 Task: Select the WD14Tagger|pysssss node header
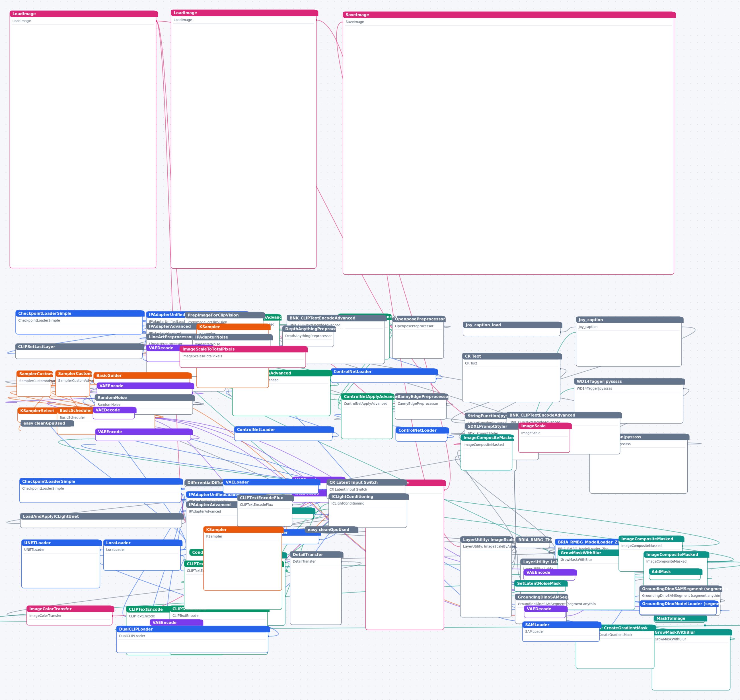[630, 381]
